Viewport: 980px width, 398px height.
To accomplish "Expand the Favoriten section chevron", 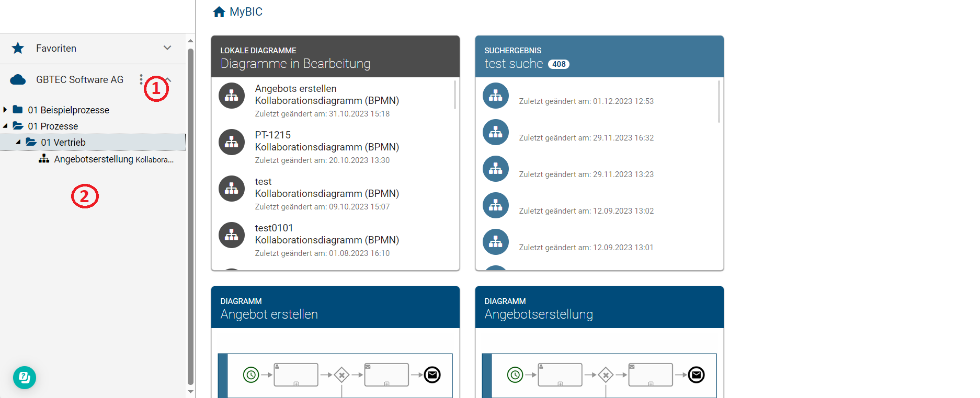I will pos(167,48).
